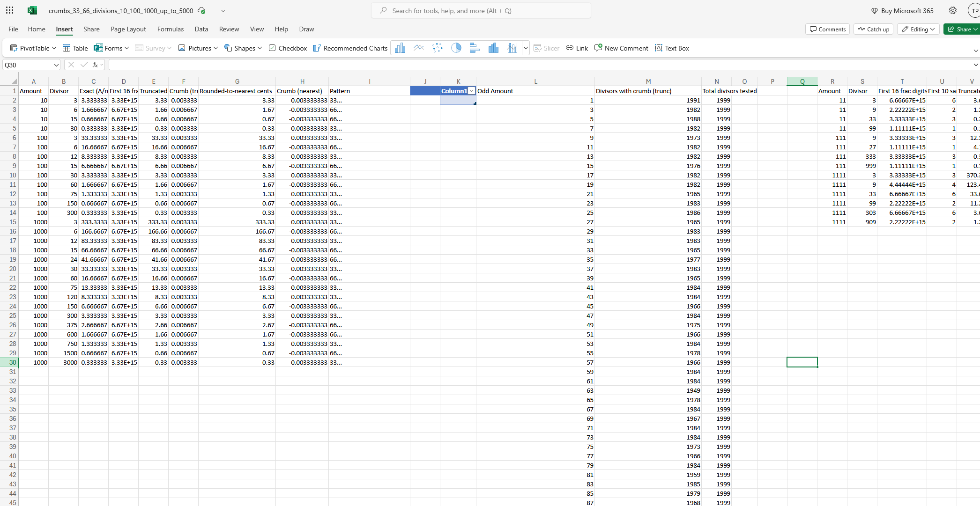Click the formula bar confirm checkmark
Viewport: 980px width, 506px height.
pos(84,65)
